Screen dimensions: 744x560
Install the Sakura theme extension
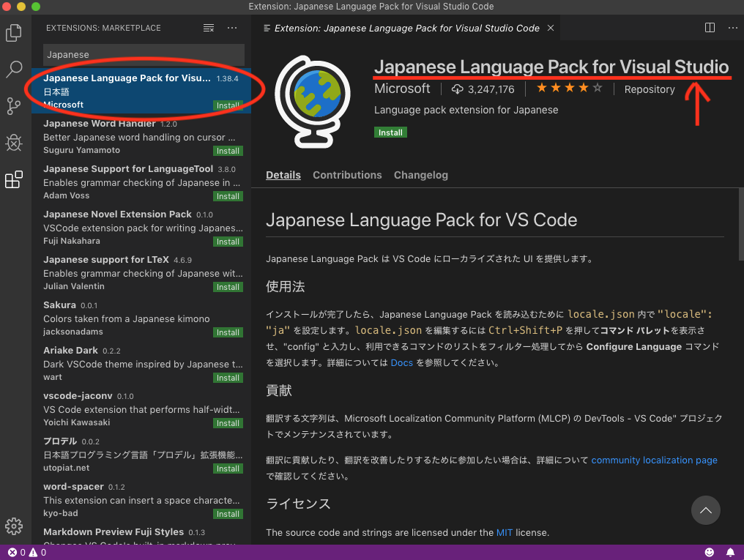click(x=228, y=332)
